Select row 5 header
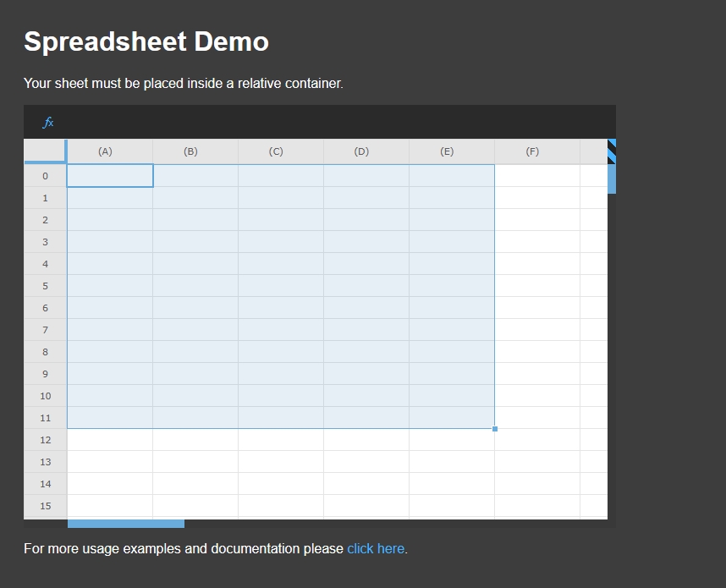This screenshot has height=588, width=726. tap(46, 286)
